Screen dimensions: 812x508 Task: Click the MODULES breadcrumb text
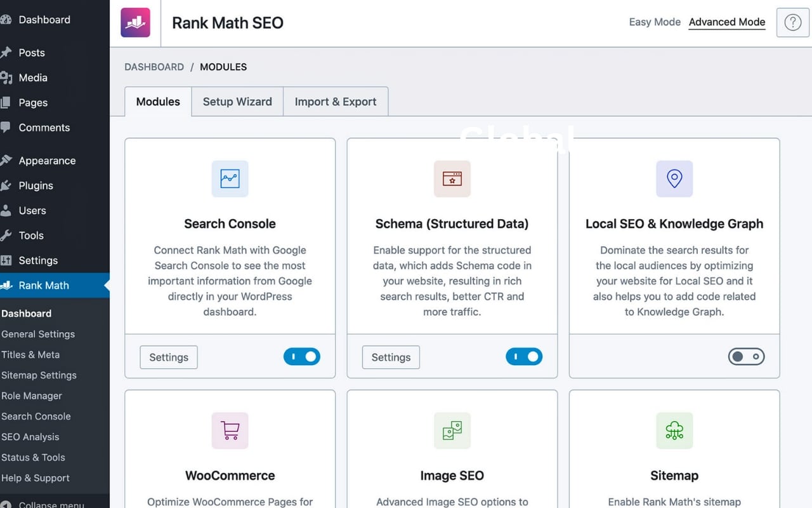(223, 67)
